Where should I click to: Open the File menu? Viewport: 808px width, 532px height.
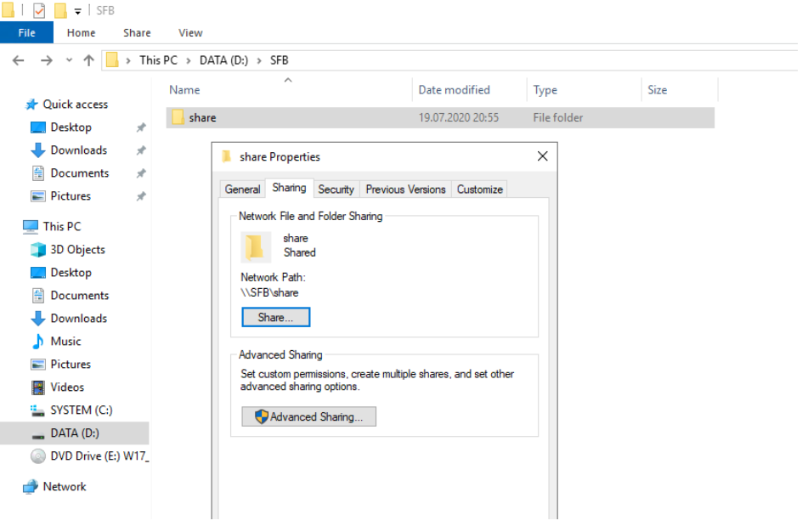click(26, 33)
